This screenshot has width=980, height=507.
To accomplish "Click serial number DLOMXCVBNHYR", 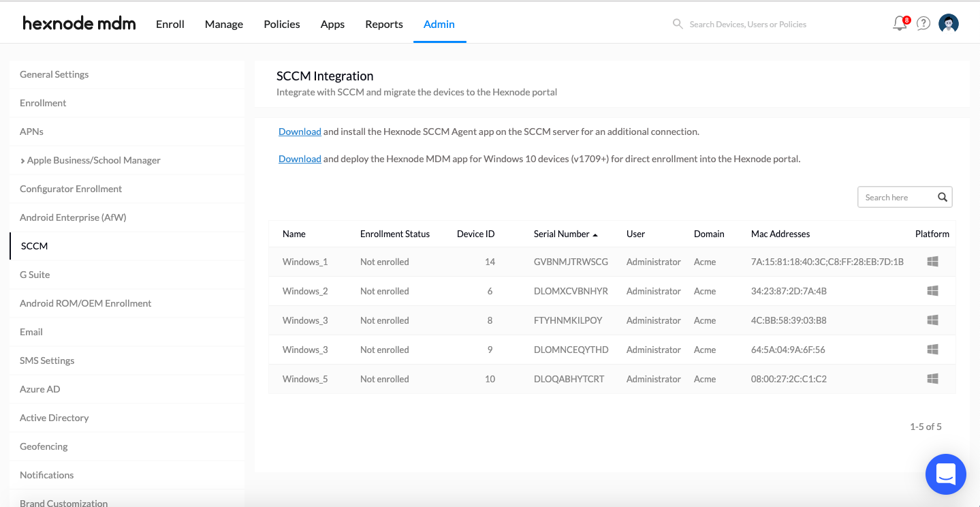I will pos(571,291).
